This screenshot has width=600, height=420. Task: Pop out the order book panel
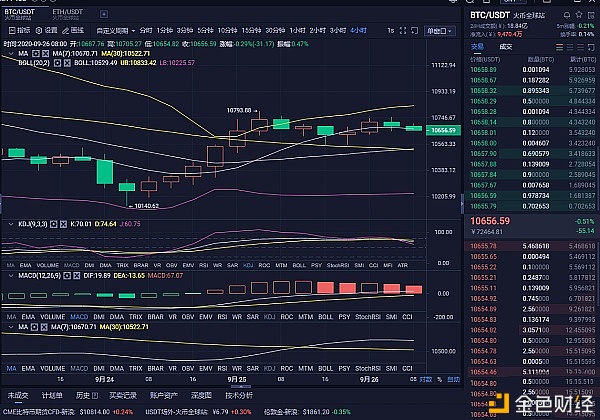[x=591, y=47]
